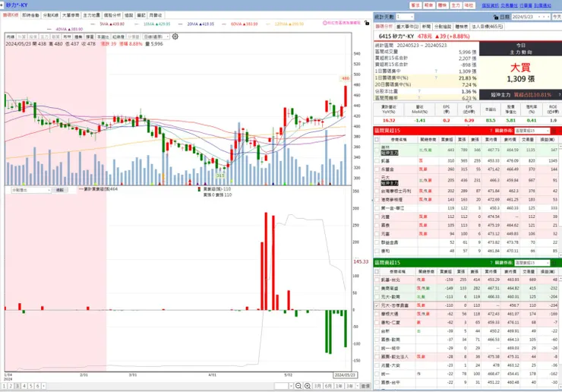Tick the checkbox for the 永豐金 row
The width and height of the screenshot is (562, 392).
tap(377, 169)
